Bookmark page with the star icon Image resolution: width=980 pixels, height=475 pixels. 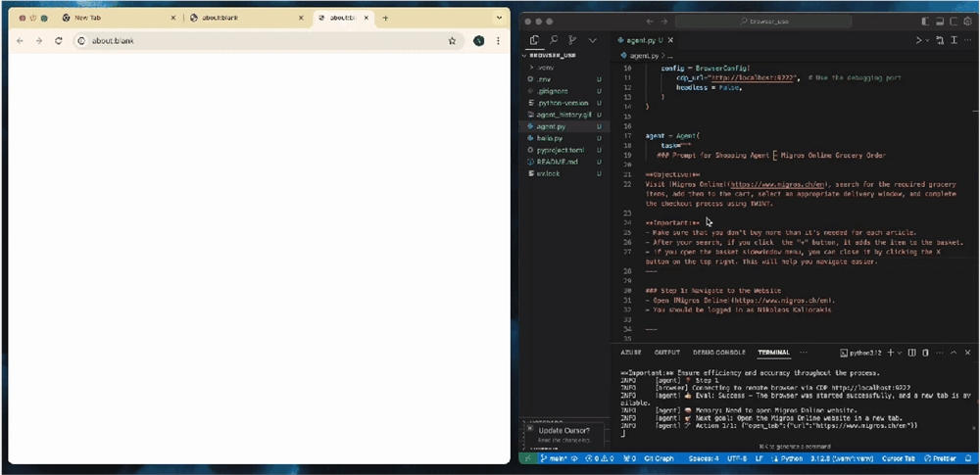[452, 40]
